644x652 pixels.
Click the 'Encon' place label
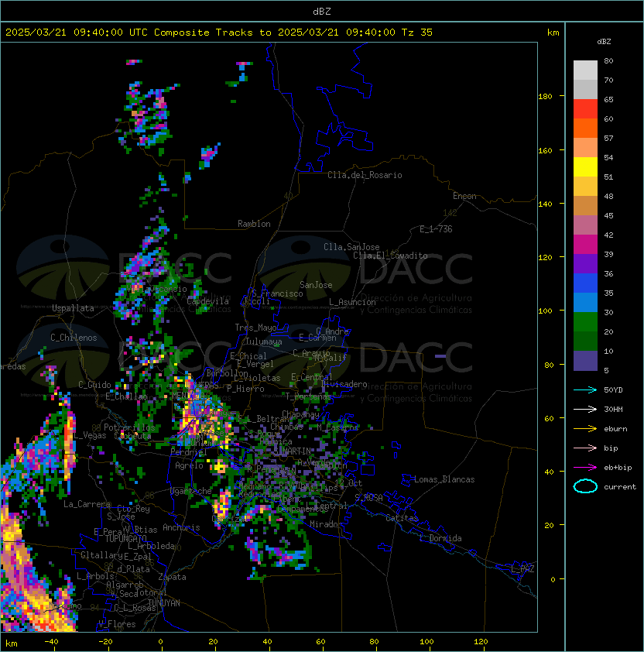point(464,196)
